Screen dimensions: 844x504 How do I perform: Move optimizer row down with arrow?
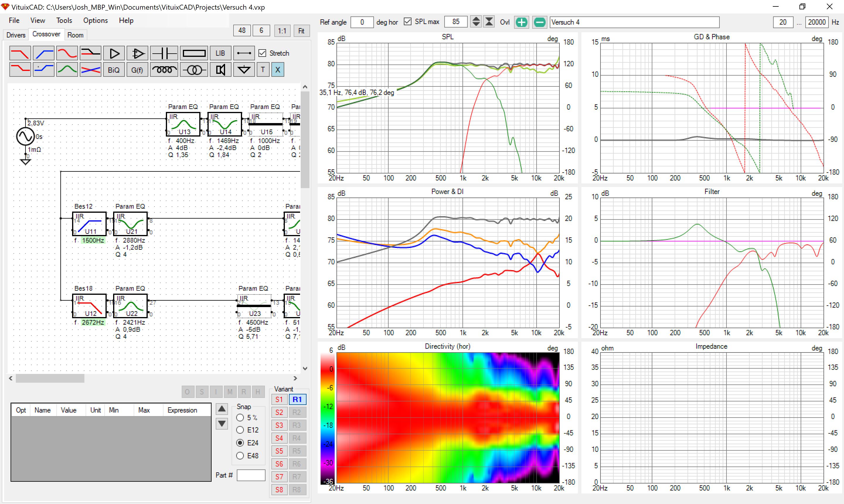[222, 423]
